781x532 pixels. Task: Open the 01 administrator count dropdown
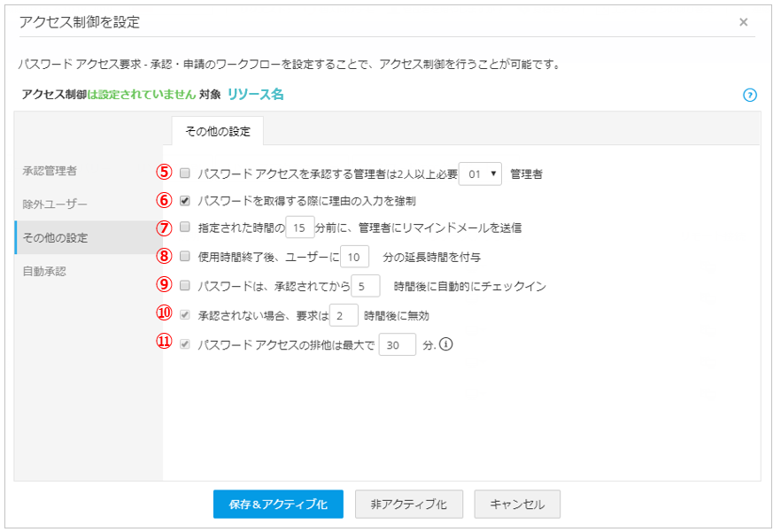pos(481,174)
